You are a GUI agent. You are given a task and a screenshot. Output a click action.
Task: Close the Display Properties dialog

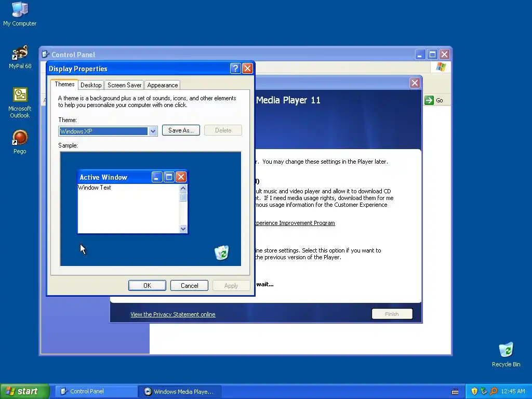tap(248, 68)
